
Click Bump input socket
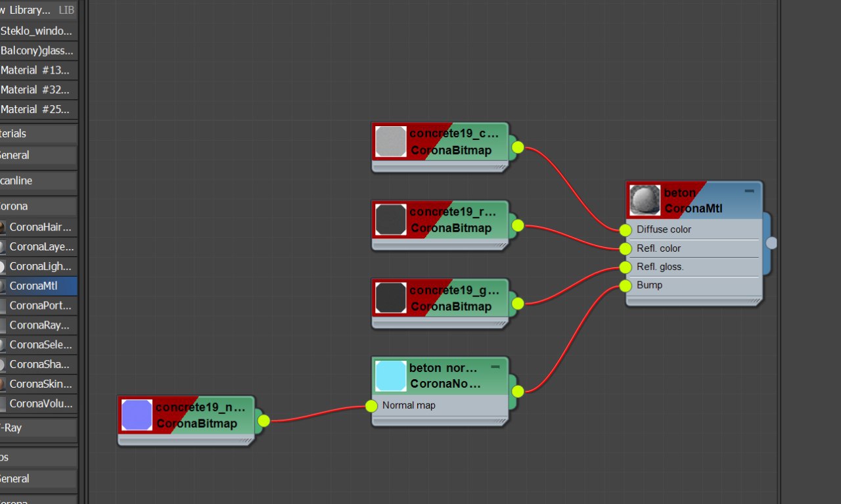(625, 285)
